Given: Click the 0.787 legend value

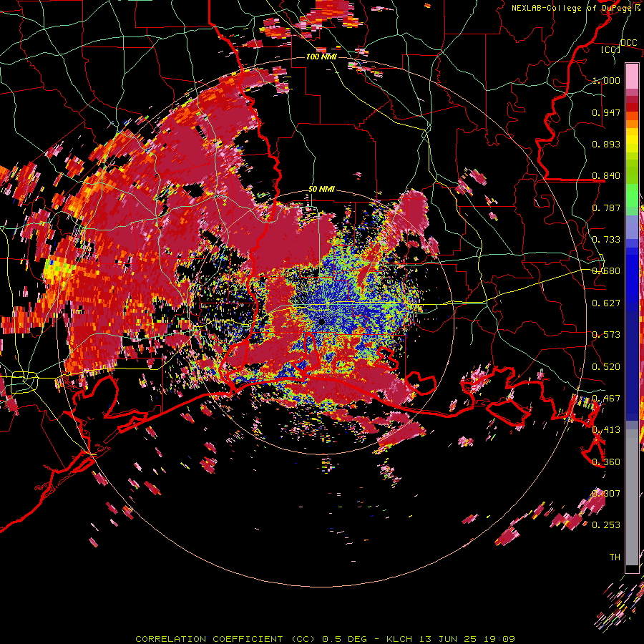Looking at the screenshot, I should point(606,208).
